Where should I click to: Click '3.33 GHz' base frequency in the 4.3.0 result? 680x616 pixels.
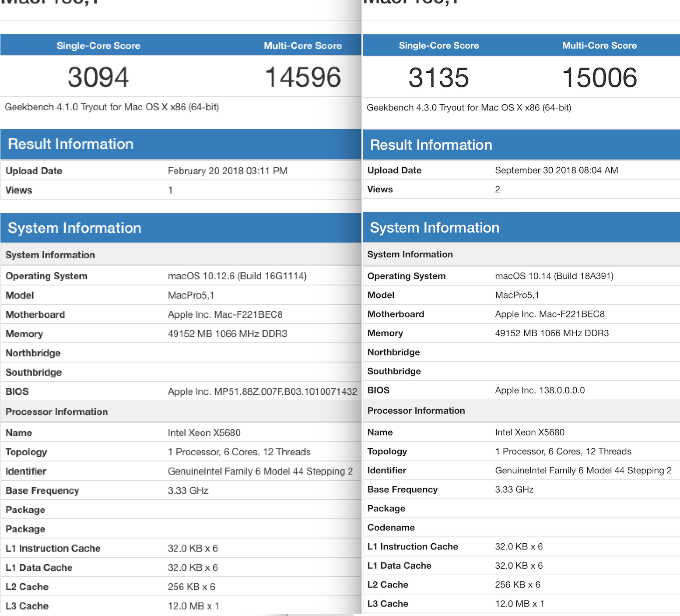514,489
